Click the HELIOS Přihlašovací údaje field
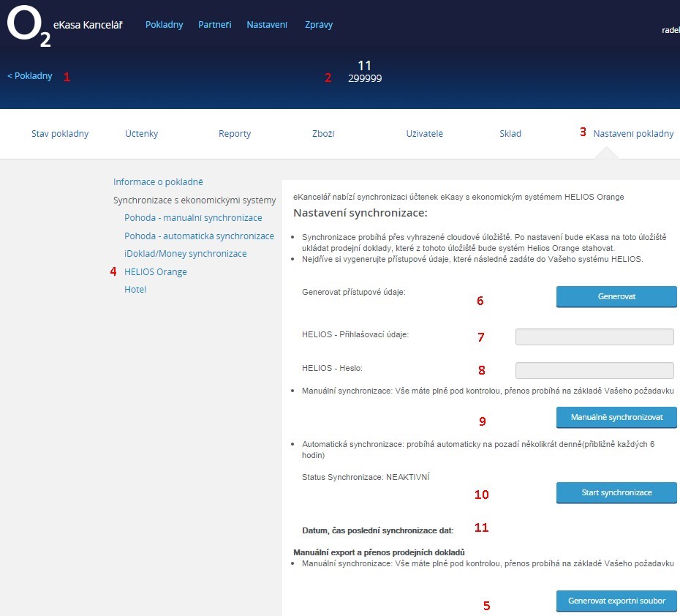This screenshot has height=616, width=680. click(594, 337)
